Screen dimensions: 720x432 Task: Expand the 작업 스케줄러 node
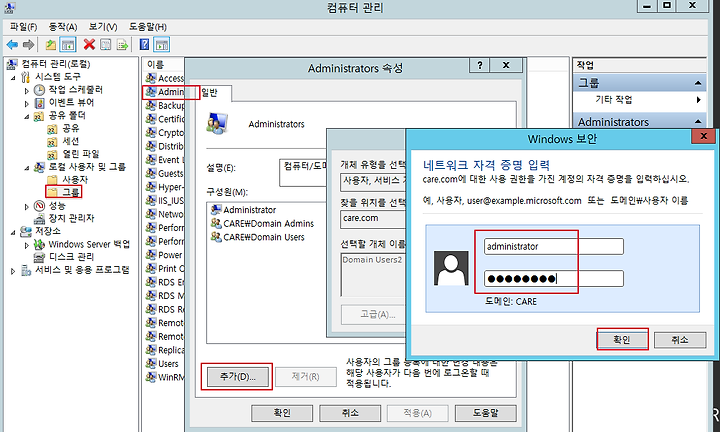pos(27,90)
